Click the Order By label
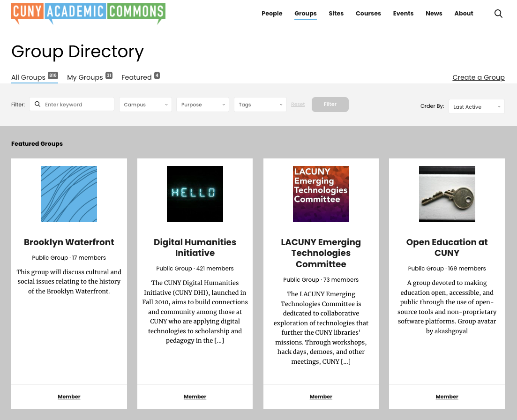 [432, 106]
